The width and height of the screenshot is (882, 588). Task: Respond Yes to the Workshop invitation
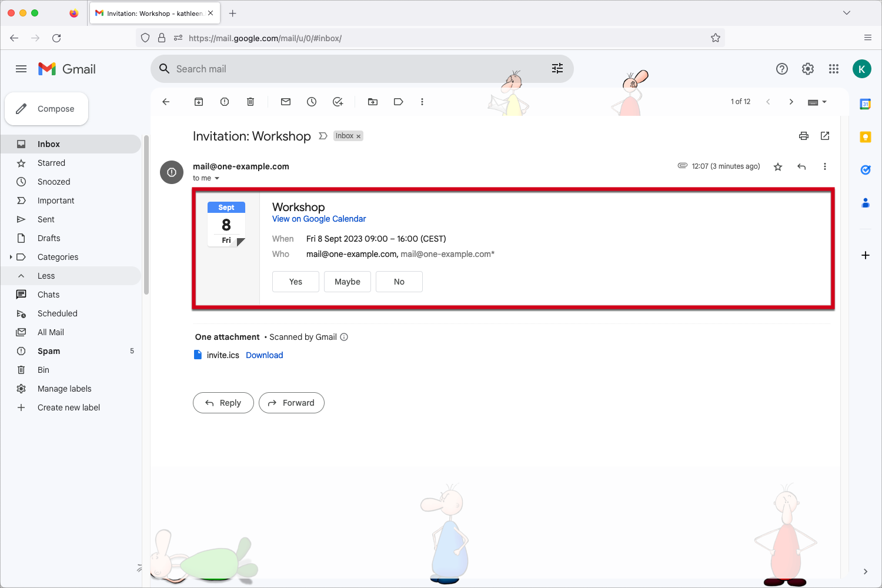[x=295, y=281]
